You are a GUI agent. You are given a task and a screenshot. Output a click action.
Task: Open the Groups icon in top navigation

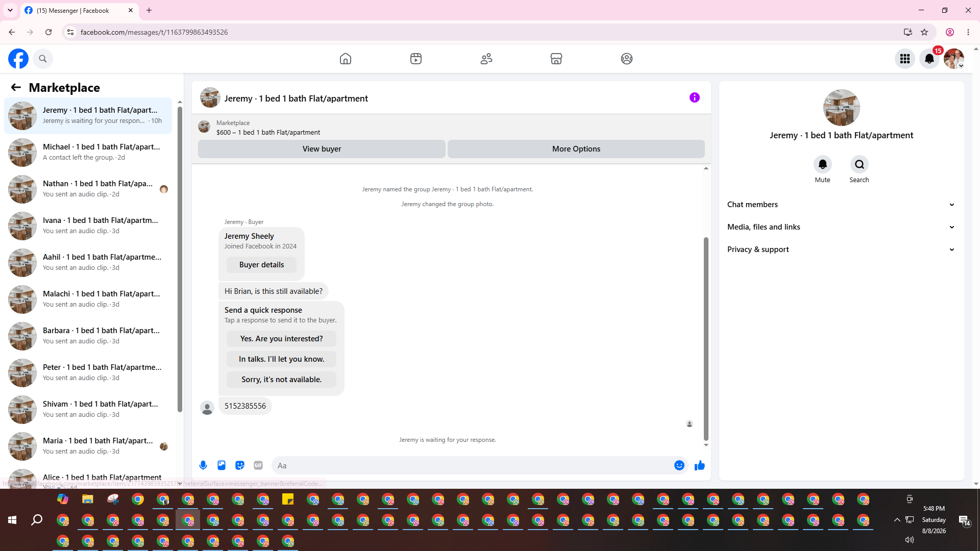(x=627, y=59)
